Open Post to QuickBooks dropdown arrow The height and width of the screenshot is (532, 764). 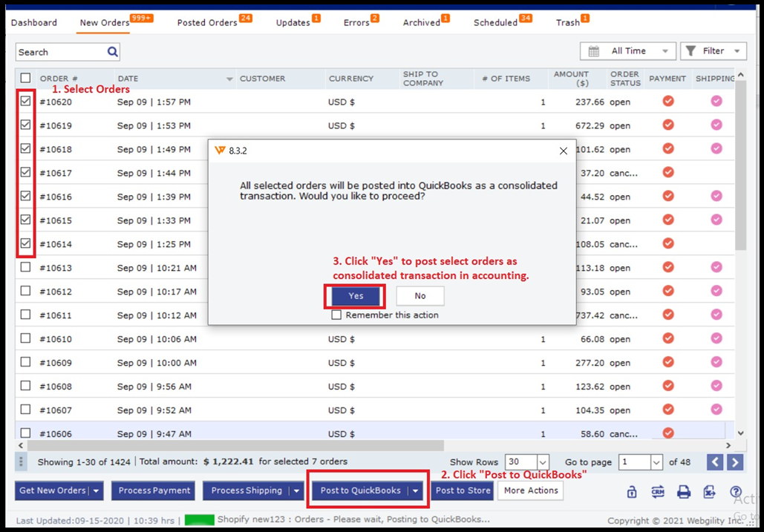[x=416, y=490]
